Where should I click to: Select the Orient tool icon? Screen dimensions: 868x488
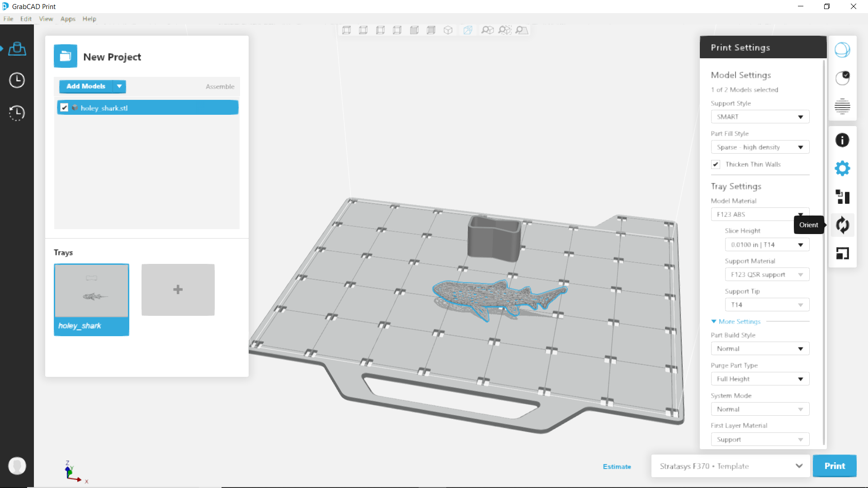(x=842, y=225)
